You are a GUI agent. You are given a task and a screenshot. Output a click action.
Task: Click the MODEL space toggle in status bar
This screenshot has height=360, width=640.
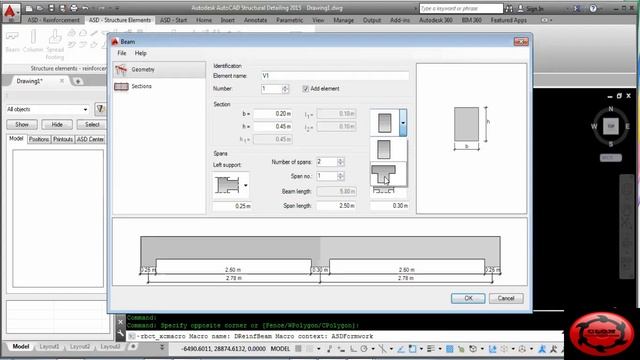click(280, 349)
